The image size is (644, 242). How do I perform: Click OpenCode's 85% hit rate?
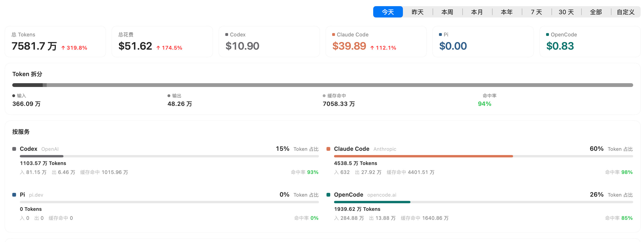click(x=627, y=218)
